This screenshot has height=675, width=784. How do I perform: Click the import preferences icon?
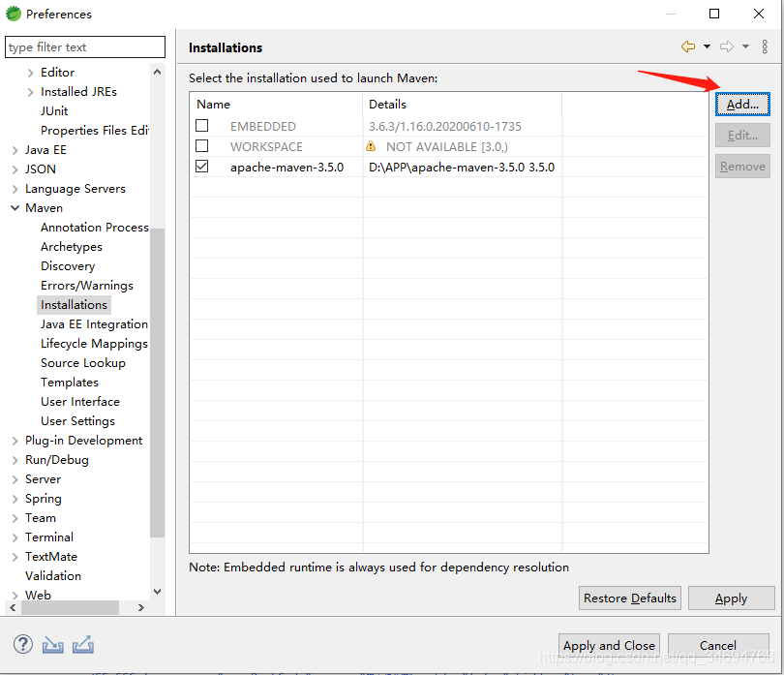pyautogui.click(x=52, y=644)
